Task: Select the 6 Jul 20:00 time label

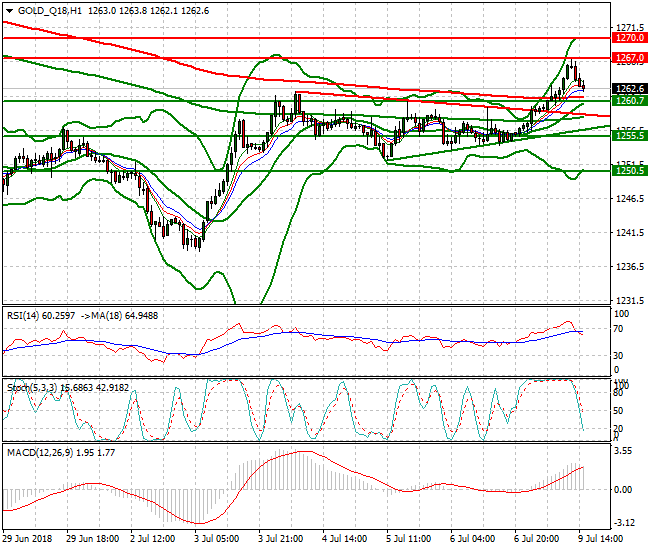Action: [x=536, y=539]
